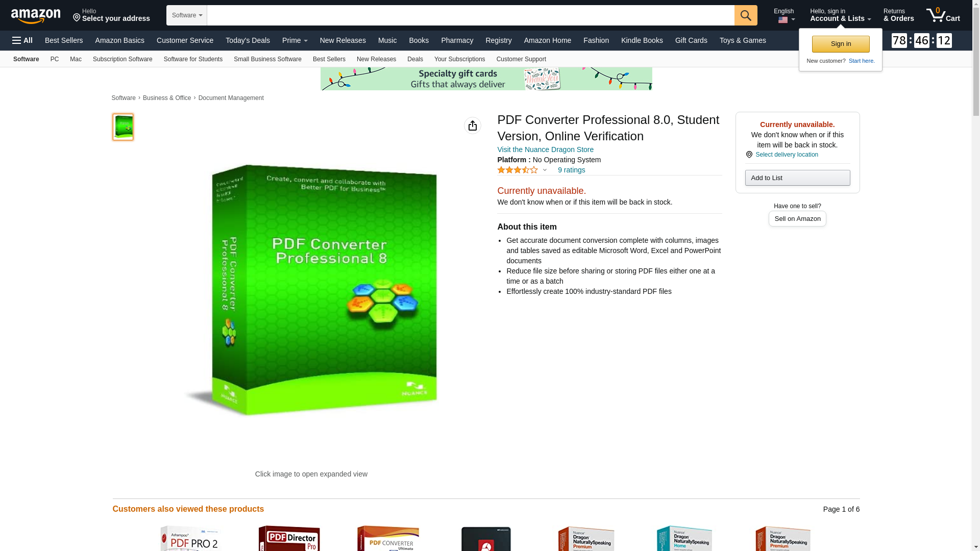This screenshot has height=551, width=980.
Task: Click the Sell on Amazon button
Action: click(x=797, y=218)
